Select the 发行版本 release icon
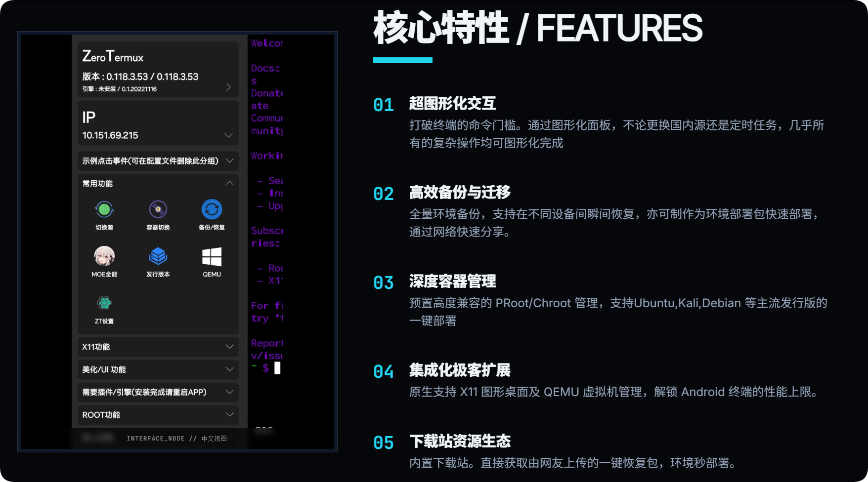The width and height of the screenshot is (868, 482). (158, 256)
